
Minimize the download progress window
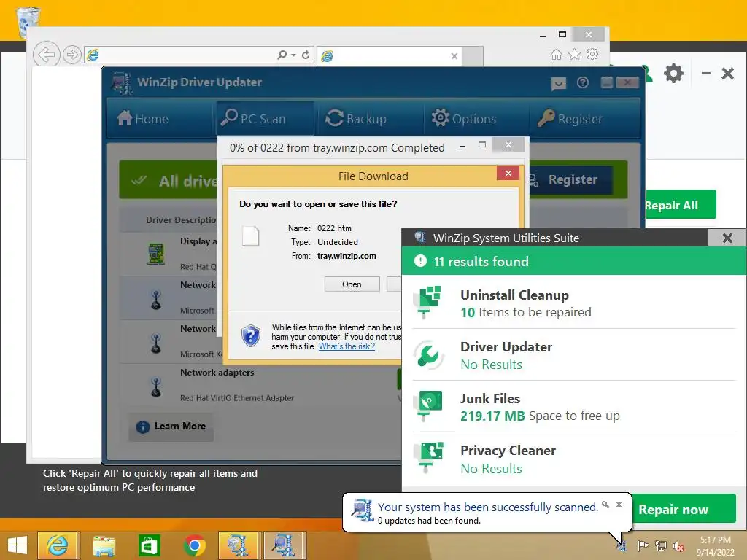pyautogui.click(x=462, y=147)
